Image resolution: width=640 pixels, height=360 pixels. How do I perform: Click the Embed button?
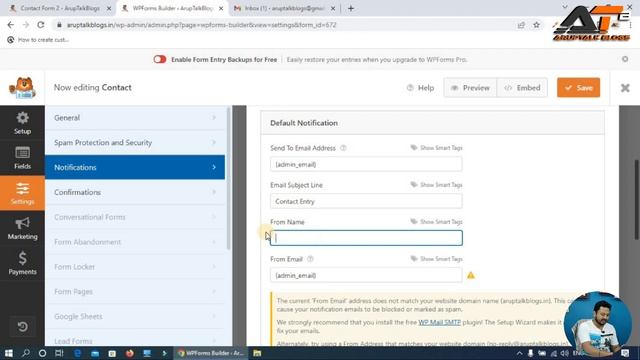pos(522,88)
